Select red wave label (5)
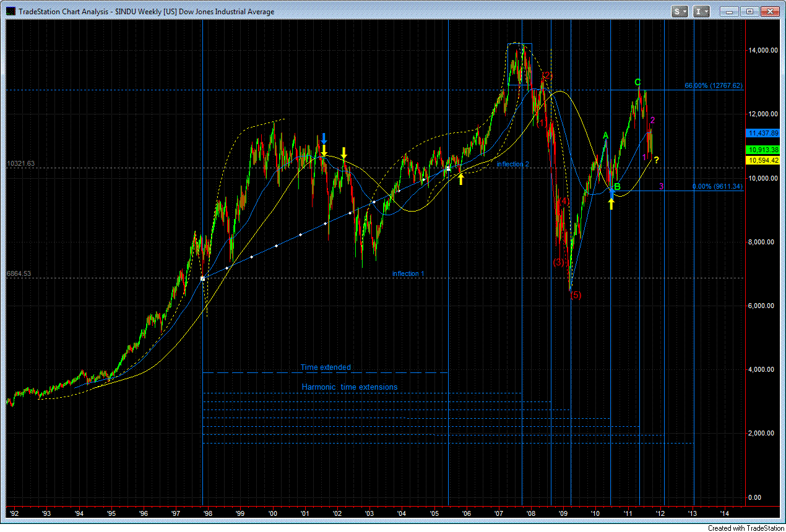Image resolution: width=786 pixels, height=532 pixels. pos(576,295)
